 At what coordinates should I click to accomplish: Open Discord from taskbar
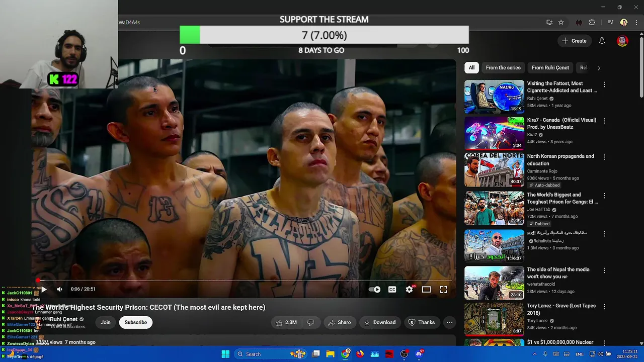click(419, 354)
